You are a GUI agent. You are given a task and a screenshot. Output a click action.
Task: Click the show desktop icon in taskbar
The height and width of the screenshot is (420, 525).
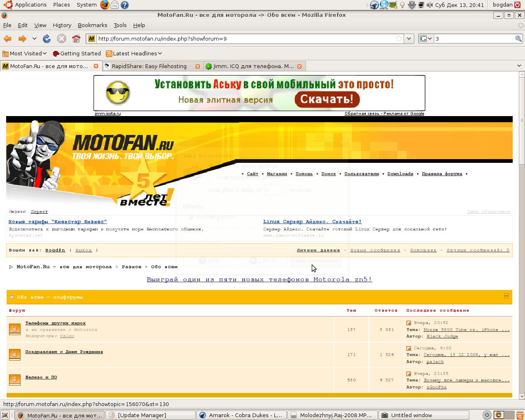pyautogui.click(x=5, y=415)
